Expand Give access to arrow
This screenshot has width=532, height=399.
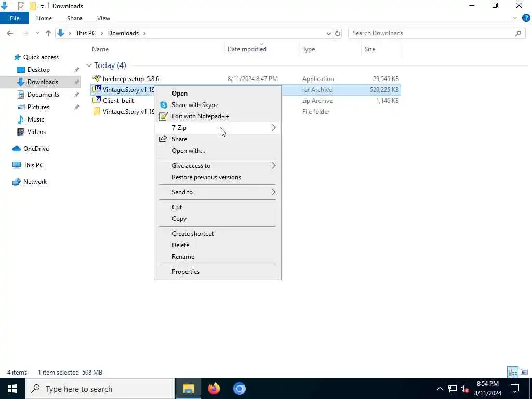[273, 166]
